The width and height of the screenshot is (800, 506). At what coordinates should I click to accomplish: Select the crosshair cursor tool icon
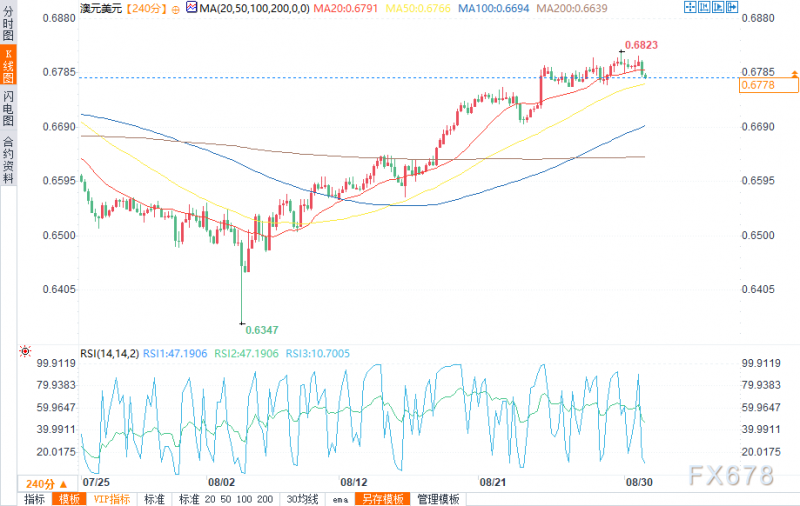[690, 7]
